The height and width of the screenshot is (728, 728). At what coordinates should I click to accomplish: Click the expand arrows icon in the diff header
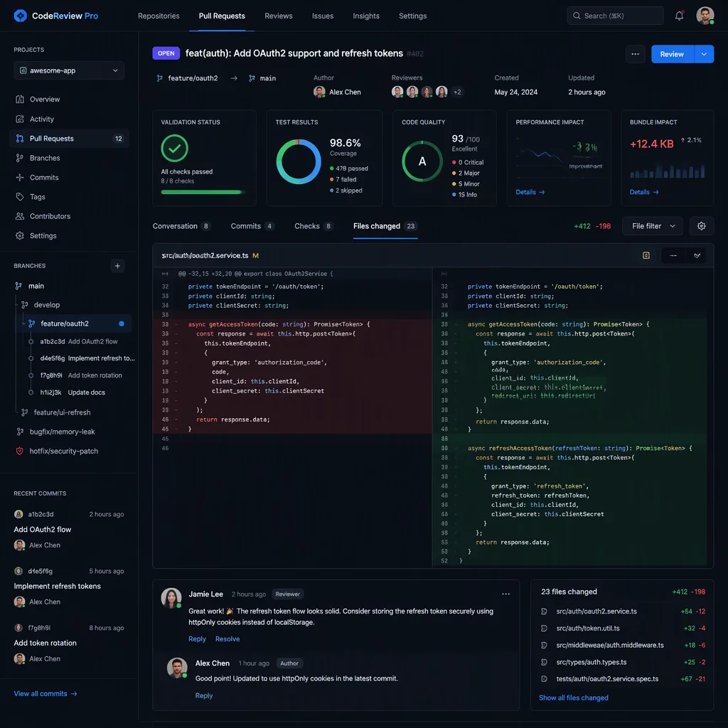[697, 255]
